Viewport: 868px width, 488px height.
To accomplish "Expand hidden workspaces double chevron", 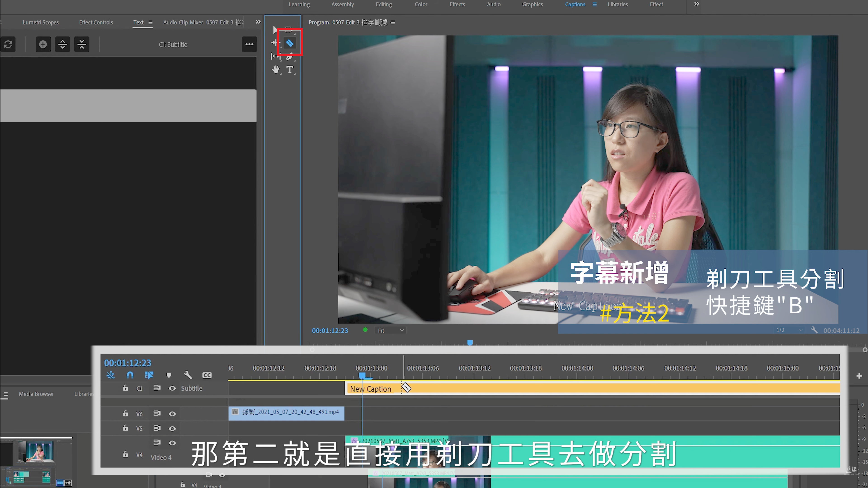I will click(x=696, y=4).
